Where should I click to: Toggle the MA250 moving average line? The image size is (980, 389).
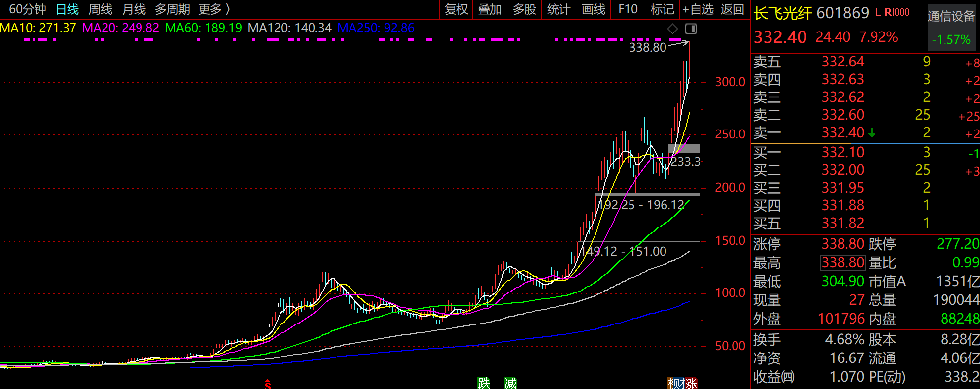(376, 28)
